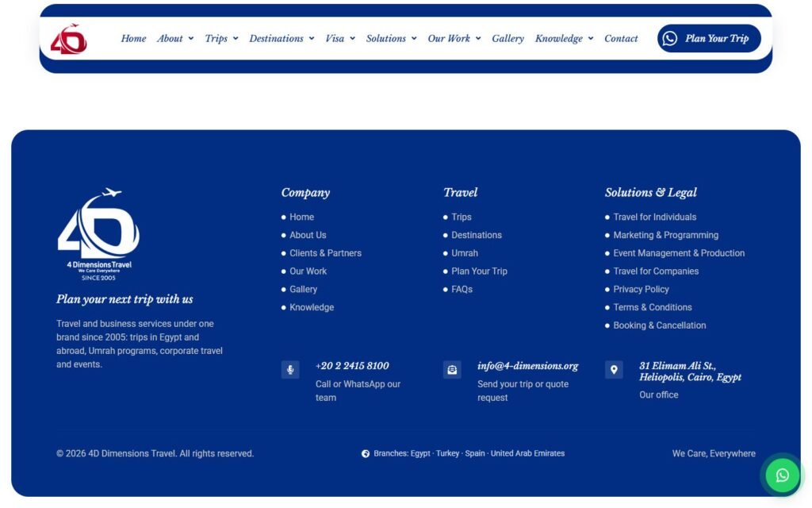Open footer Home link under Company

point(302,217)
